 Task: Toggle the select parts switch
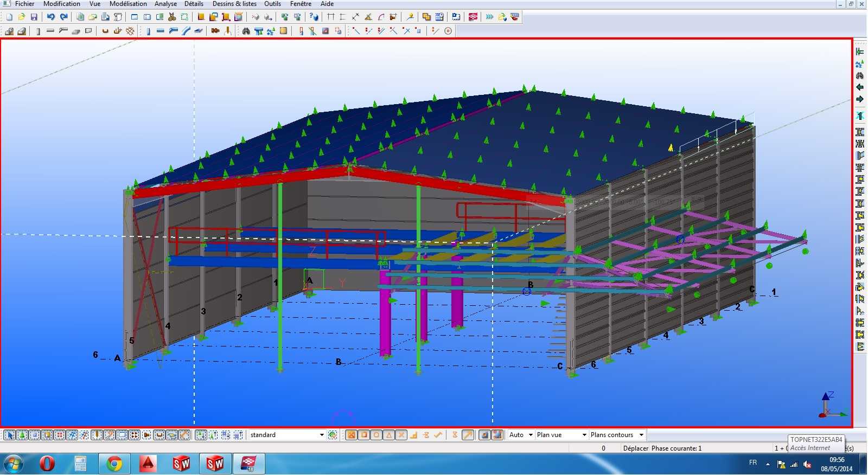tap(35, 435)
